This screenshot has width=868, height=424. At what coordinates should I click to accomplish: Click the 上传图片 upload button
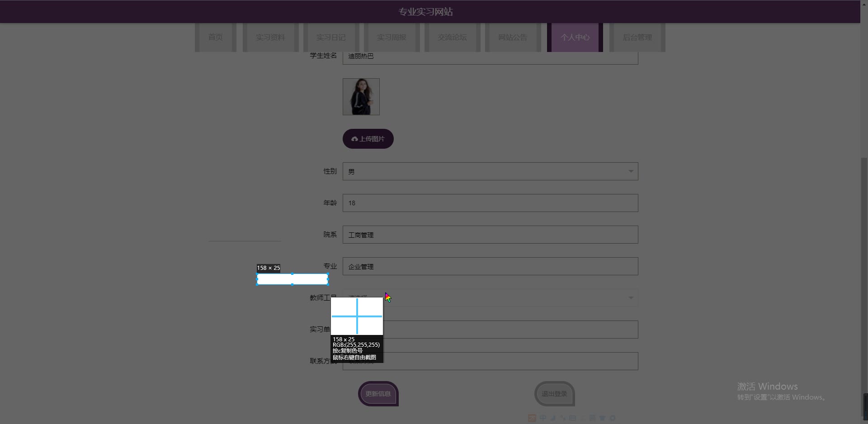(x=368, y=139)
